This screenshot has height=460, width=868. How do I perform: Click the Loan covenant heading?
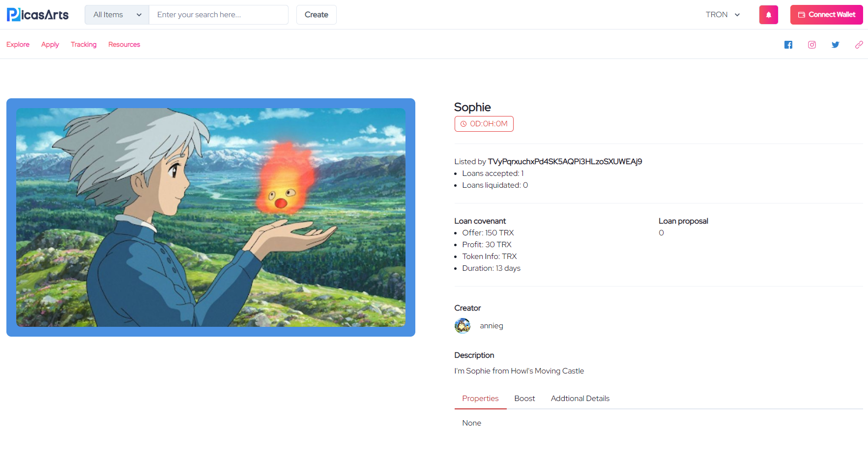click(x=480, y=221)
